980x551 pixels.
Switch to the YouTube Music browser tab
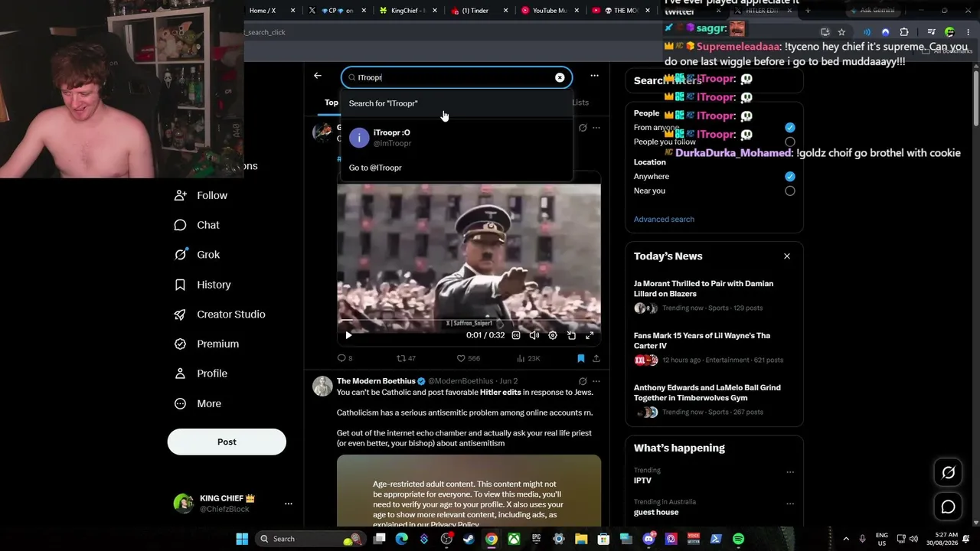[550, 11]
